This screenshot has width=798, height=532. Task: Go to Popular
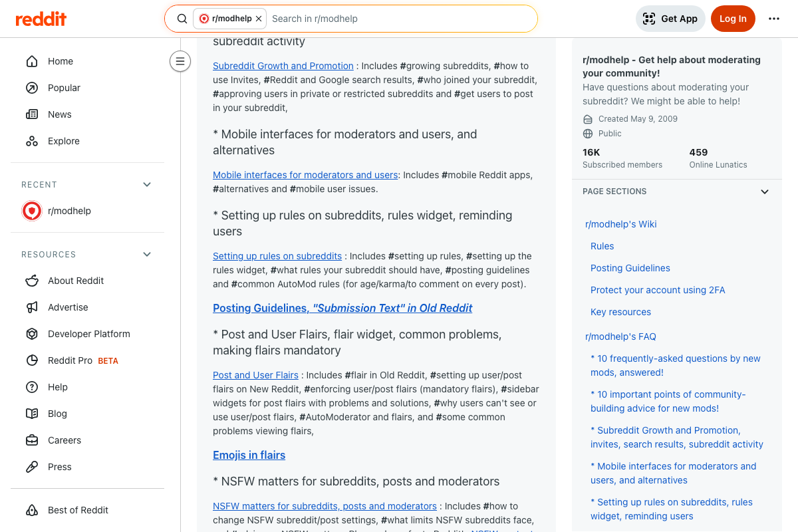[x=87, y=88]
